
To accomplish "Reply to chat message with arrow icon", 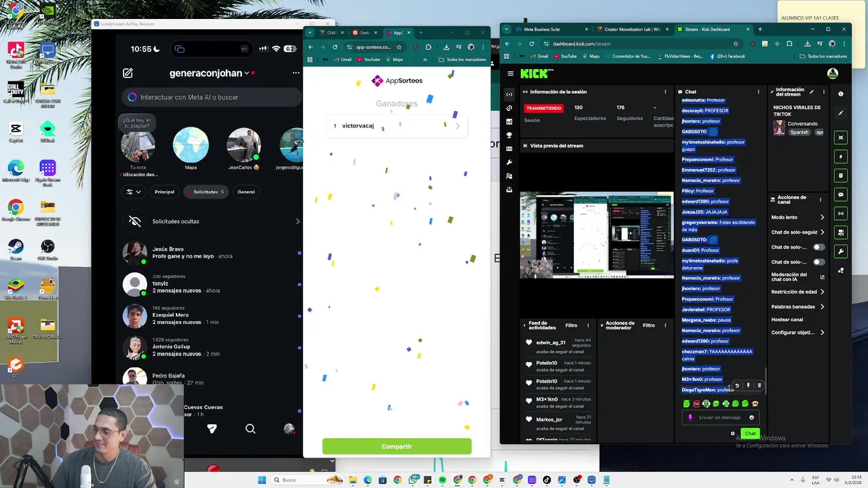I will point(737,386).
